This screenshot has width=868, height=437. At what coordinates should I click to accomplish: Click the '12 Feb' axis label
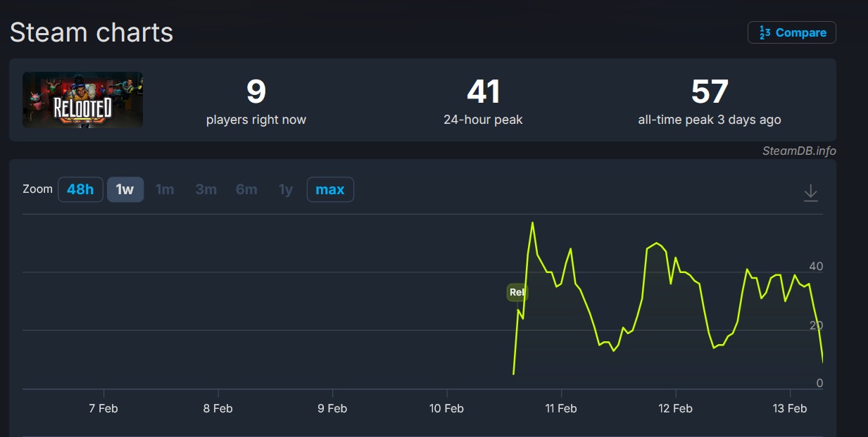(676, 408)
